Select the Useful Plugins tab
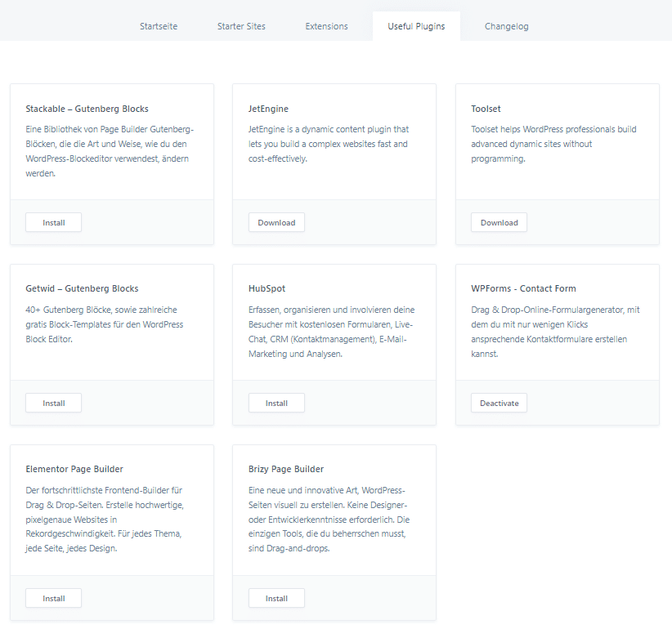 [416, 26]
